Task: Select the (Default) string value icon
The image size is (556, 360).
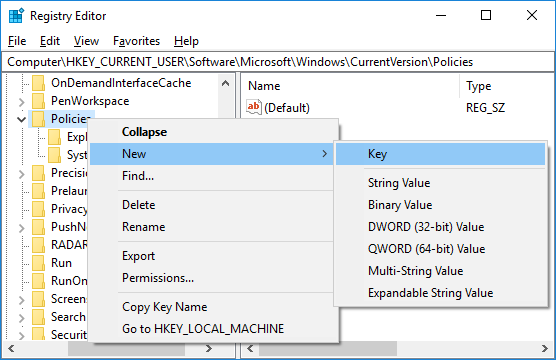Action: 254,107
